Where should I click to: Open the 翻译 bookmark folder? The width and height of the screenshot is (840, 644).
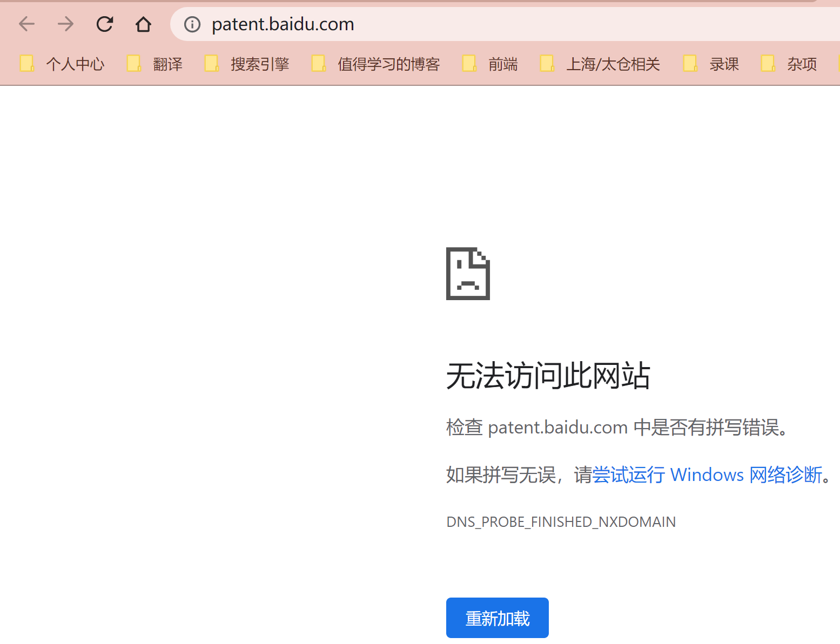(x=155, y=64)
